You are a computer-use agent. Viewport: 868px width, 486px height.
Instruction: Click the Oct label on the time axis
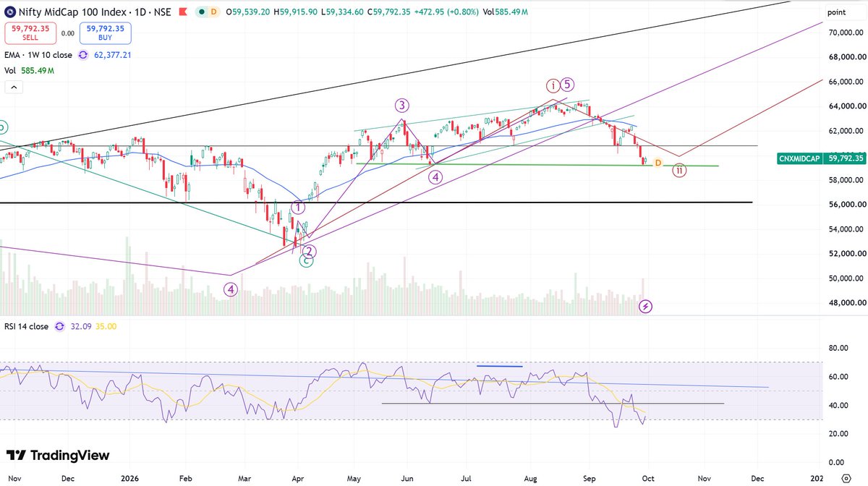647,478
